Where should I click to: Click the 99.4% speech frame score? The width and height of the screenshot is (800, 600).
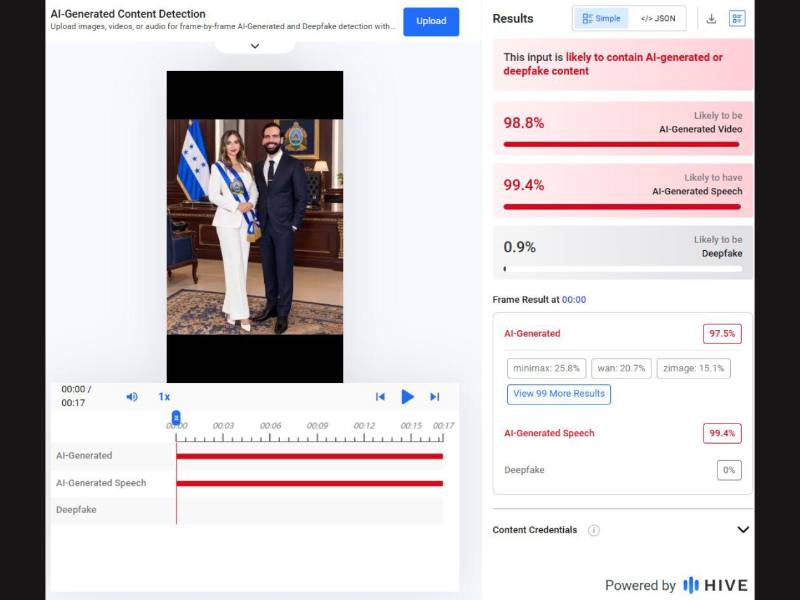722,433
